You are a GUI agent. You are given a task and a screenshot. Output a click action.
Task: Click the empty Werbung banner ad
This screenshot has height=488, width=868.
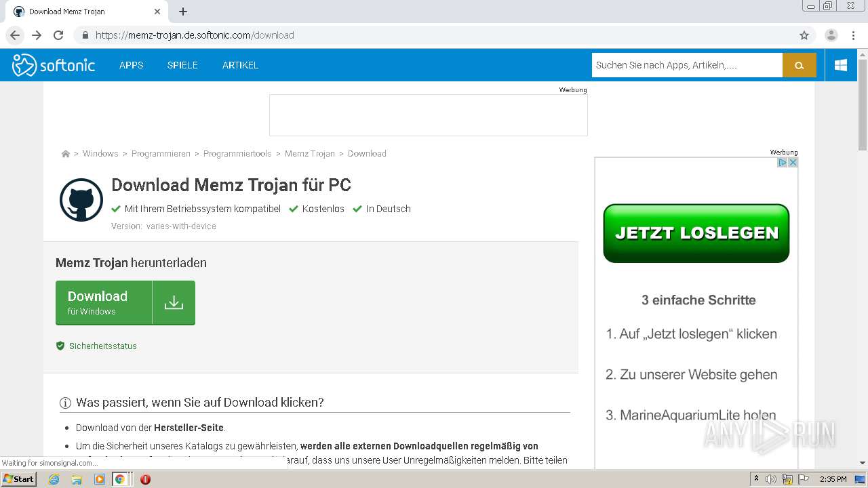point(429,115)
